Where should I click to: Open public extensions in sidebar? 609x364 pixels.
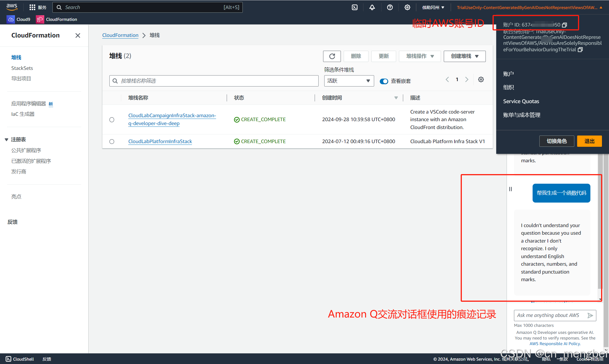coord(26,150)
